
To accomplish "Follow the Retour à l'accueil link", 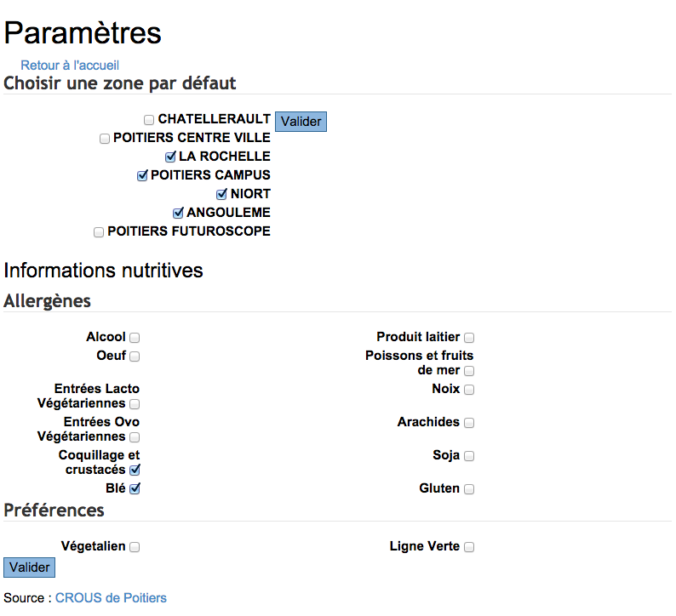I will 70,65.
